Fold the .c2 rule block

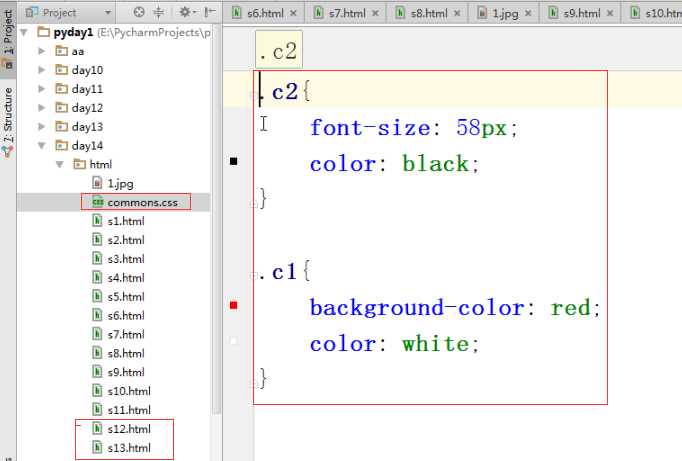pyautogui.click(x=254, y=94)
